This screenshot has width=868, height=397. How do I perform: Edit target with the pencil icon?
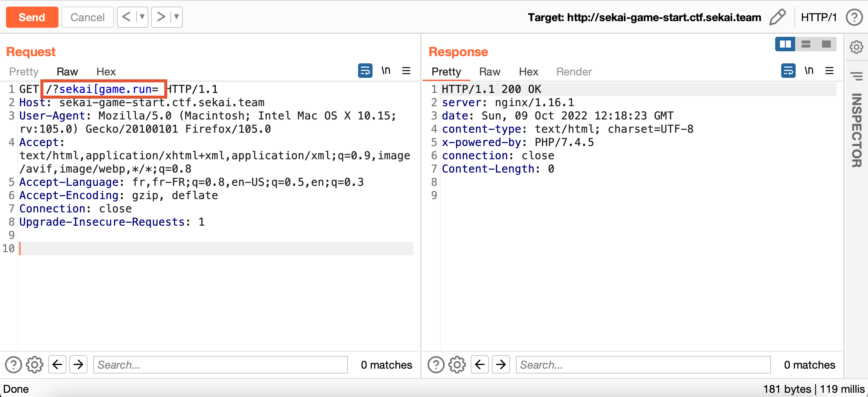pyautogui.click(x=777, y=17)
